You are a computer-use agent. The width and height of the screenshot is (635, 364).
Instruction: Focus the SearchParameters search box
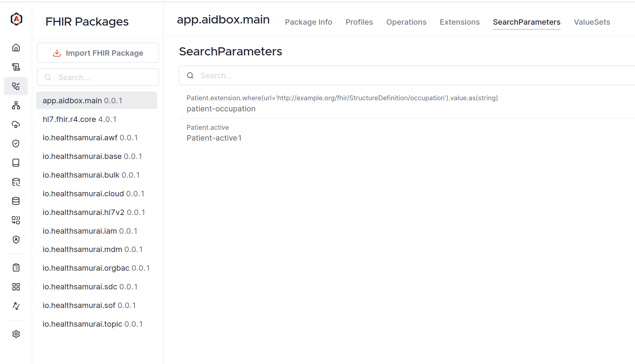point(407,76)
